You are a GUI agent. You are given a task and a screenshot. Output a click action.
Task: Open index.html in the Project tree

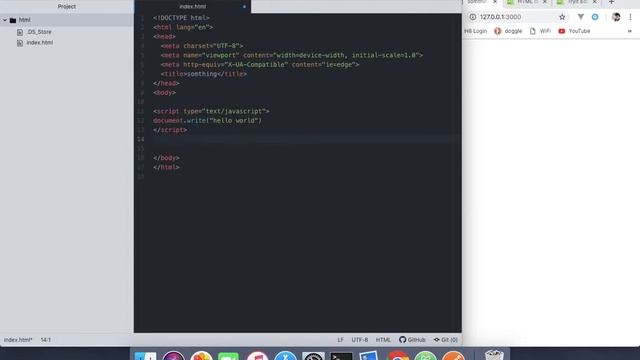tap(40, 42)
